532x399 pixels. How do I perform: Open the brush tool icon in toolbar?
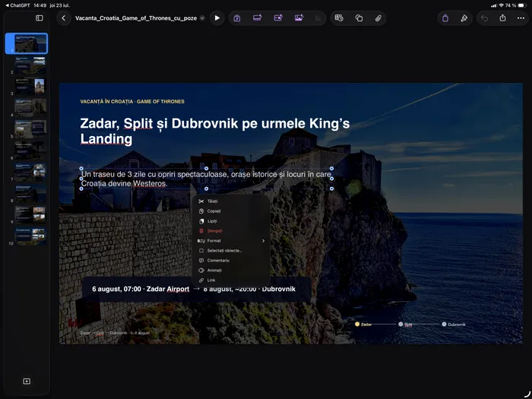click(x=464, y=18)
